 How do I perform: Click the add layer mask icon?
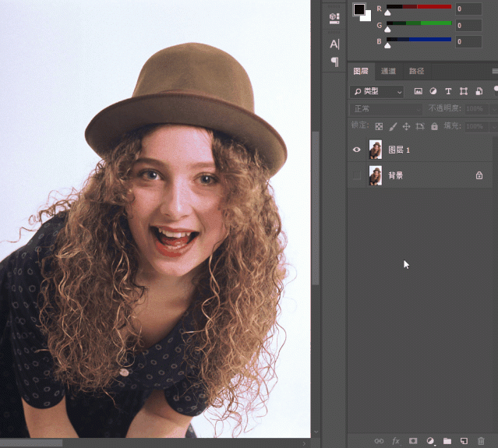coord(412,441)
